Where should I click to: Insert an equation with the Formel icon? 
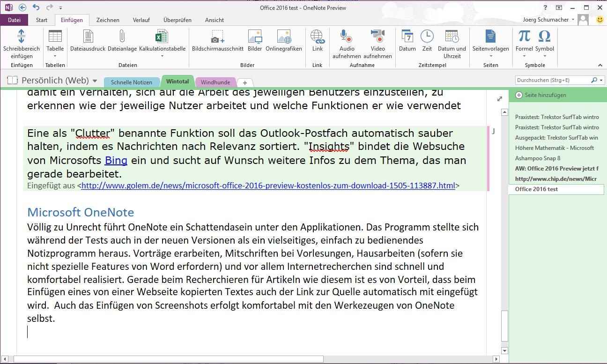pyautogui.click(x=524, y=36)
